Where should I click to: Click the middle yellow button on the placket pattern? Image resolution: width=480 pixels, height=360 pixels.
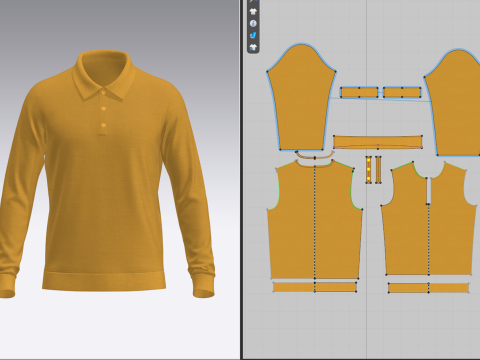(x=369, y=169)
